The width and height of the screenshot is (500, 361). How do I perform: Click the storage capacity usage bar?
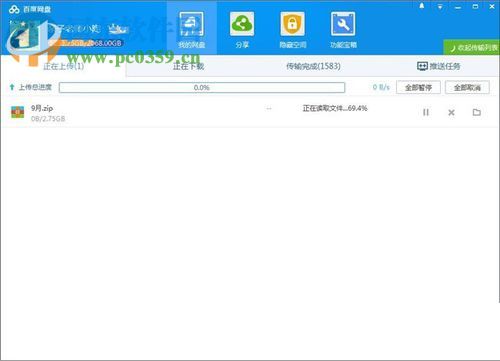(86, 43)
